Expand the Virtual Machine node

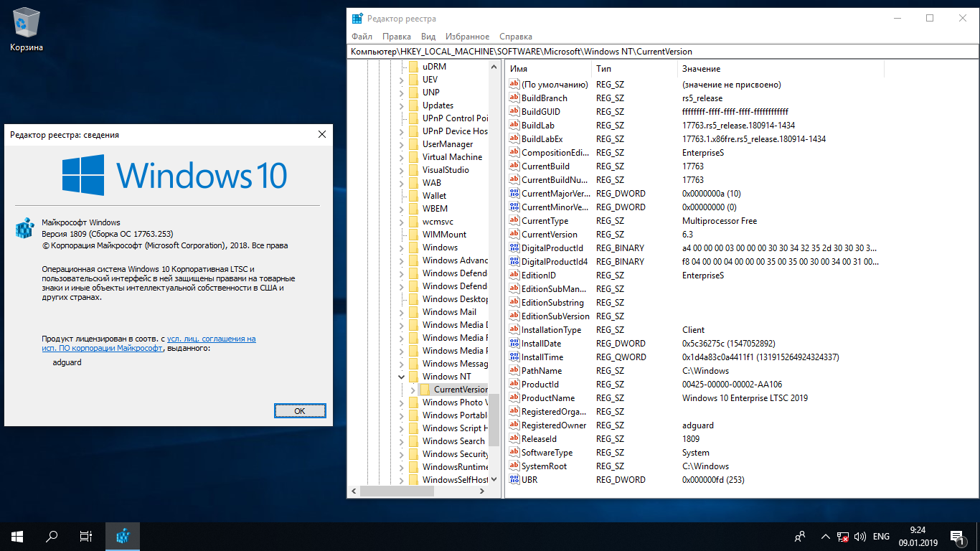(401, 157)
